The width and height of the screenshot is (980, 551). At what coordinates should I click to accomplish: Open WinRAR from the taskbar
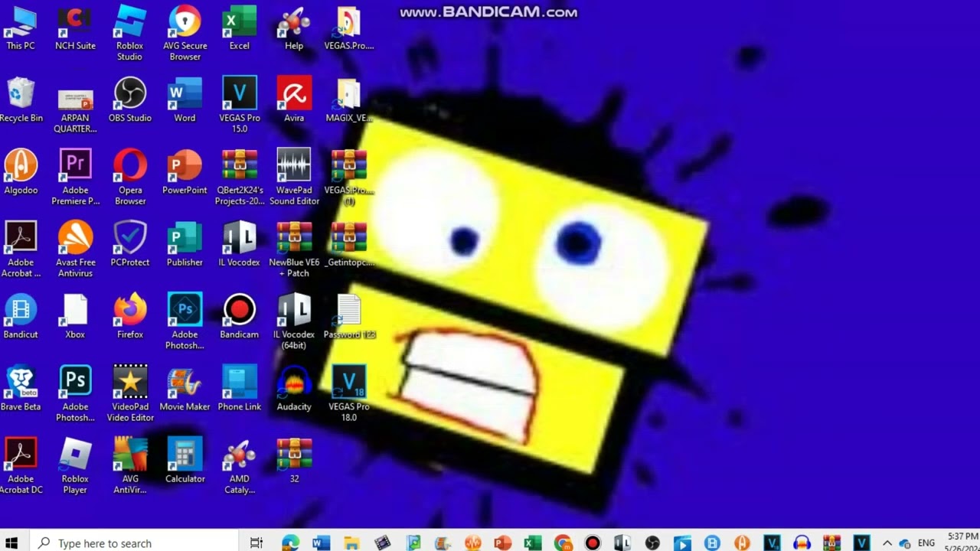[831, 543]
